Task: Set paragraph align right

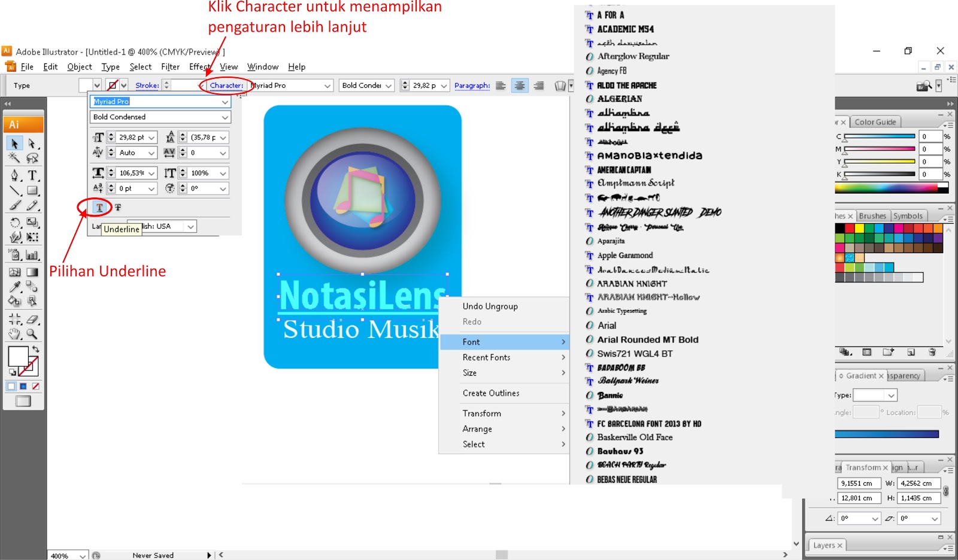Action: [x=539, y=86]
